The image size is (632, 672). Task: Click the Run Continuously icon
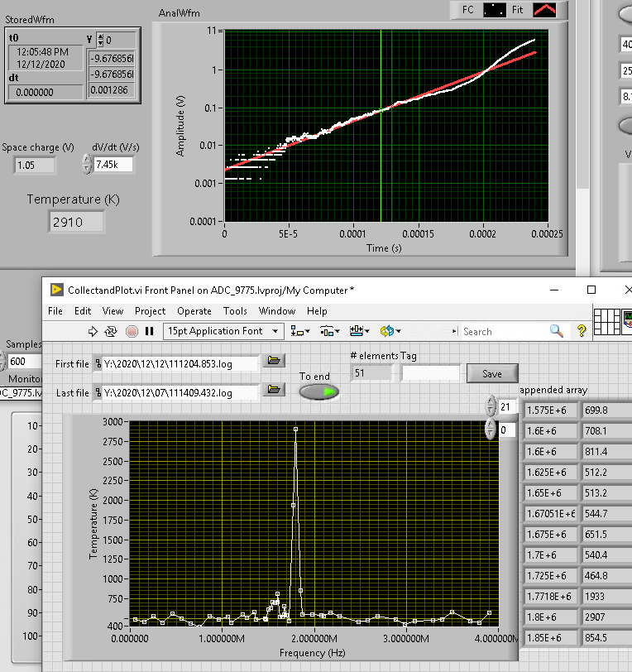(x=111, y=331)
